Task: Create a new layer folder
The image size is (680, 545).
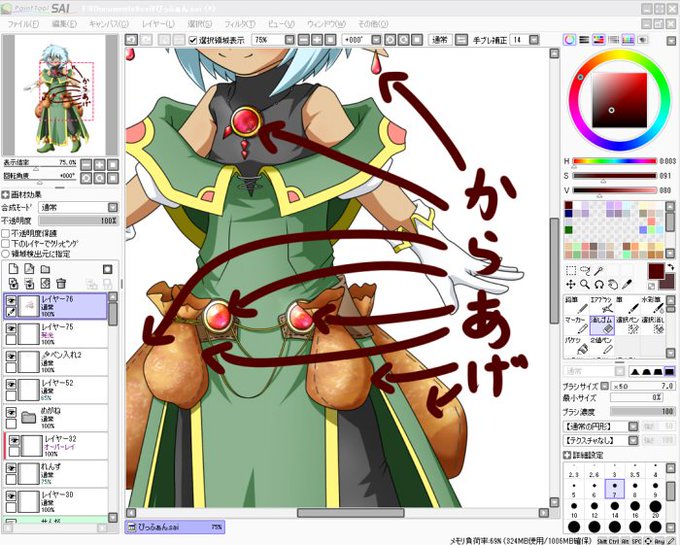Action: [45, 269]
